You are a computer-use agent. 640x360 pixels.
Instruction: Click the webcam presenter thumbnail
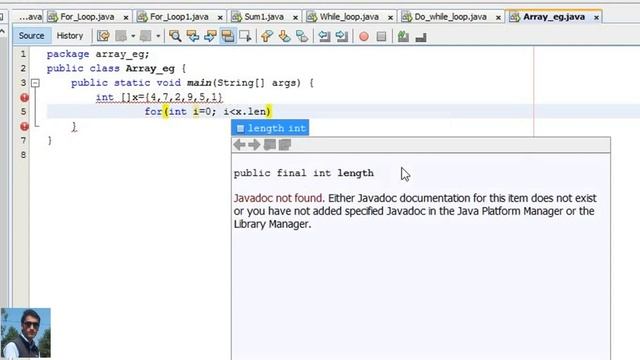[26, 333]
